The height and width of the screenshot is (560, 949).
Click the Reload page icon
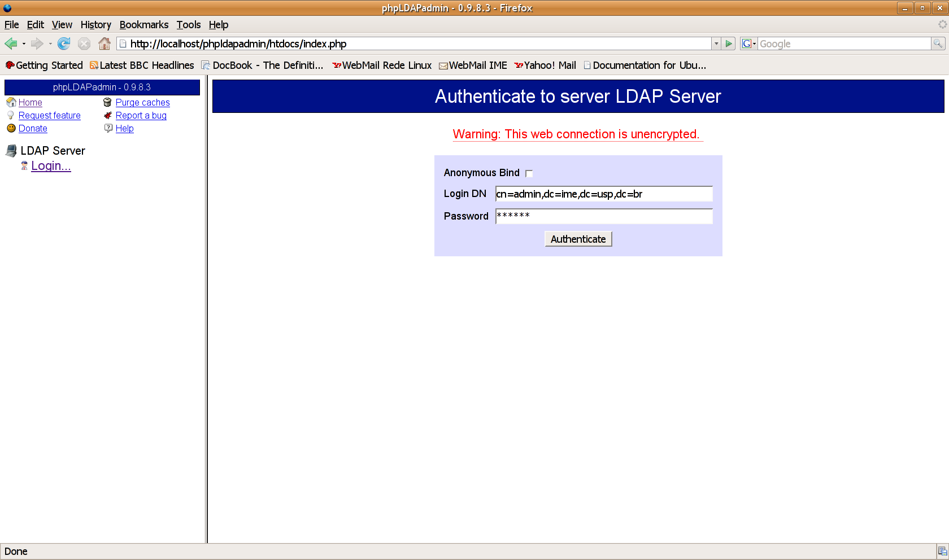point(64,43)
